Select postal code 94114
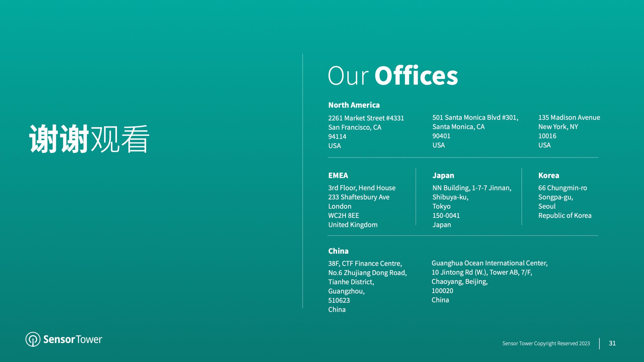 click(x=337, y=137)
